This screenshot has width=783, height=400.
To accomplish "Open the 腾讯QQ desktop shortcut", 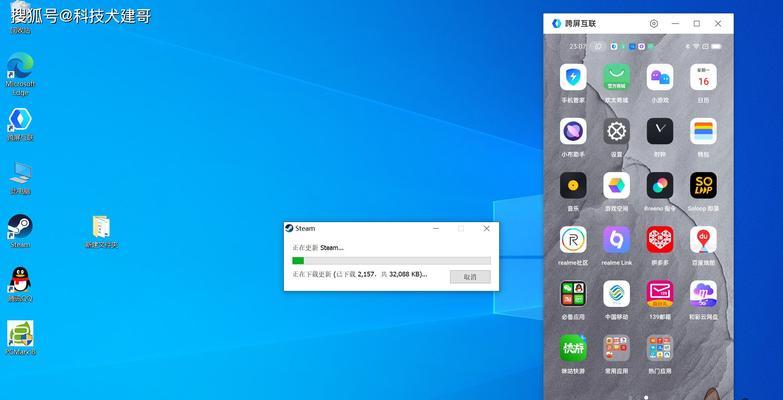I will [20, 285].
